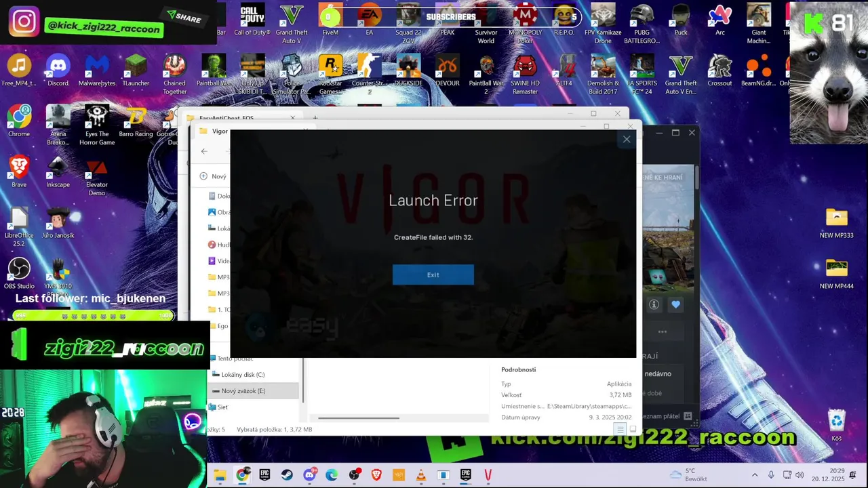This screenshot has height=488, width=868.
Task: Launch the EA app shortcut
Action: point(369,20)
